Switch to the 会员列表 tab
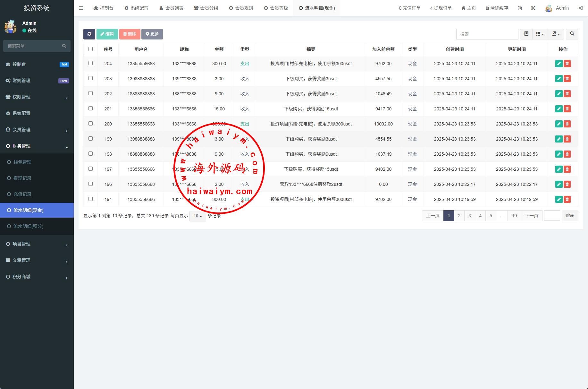Screen dimensions: 588x389 coord(171,8)
